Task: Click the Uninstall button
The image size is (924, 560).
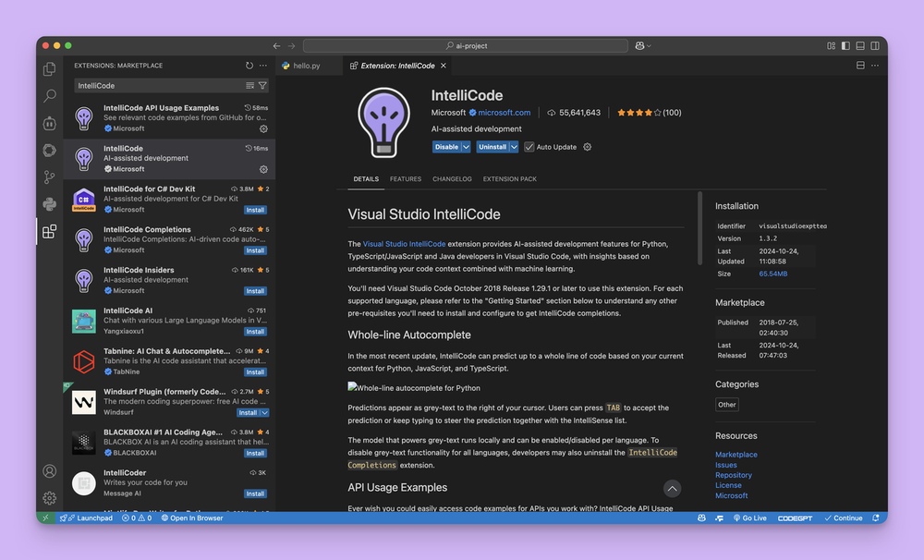Action: coord(492,147)
